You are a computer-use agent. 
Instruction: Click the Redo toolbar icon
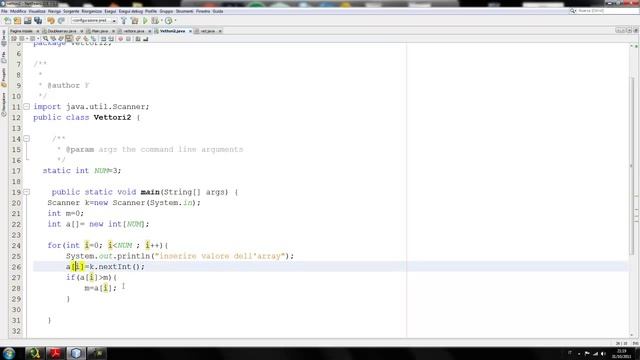(x=61, y=20)
